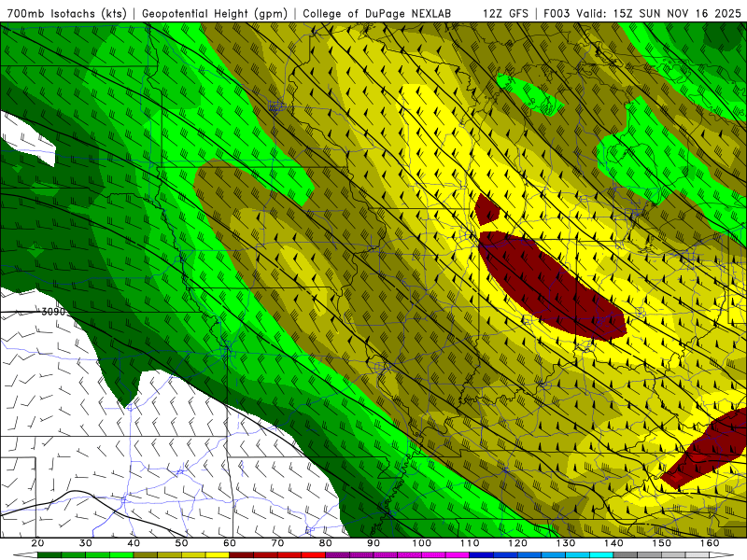Select the dark red swatch starting at 60

click(x=242, y=555)
